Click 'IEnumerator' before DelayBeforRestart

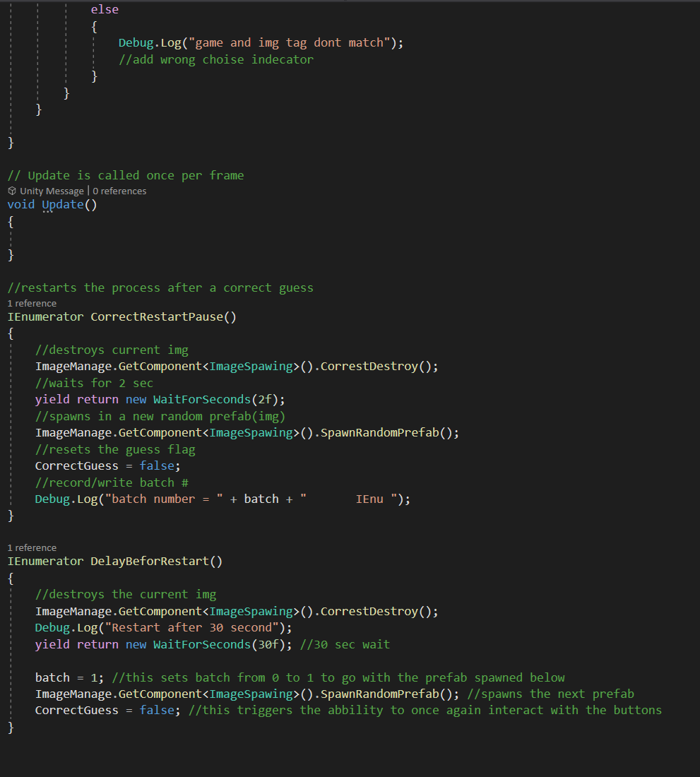coord(46,561)
